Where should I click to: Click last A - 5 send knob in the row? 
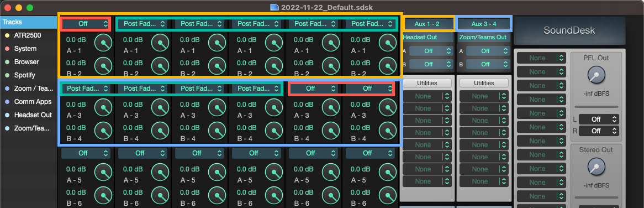coord(387,171)
